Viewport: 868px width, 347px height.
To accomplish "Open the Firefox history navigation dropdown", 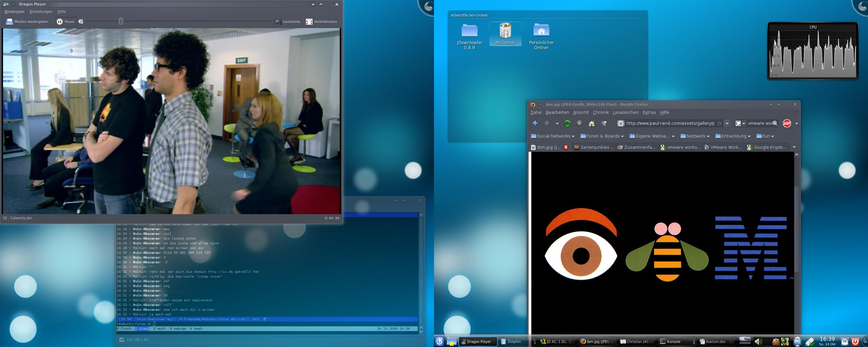I will 557,123.
